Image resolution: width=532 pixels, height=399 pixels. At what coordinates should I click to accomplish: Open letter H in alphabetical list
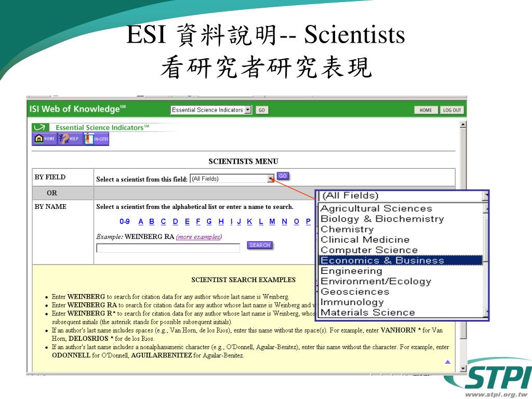(x=221, y=221)
